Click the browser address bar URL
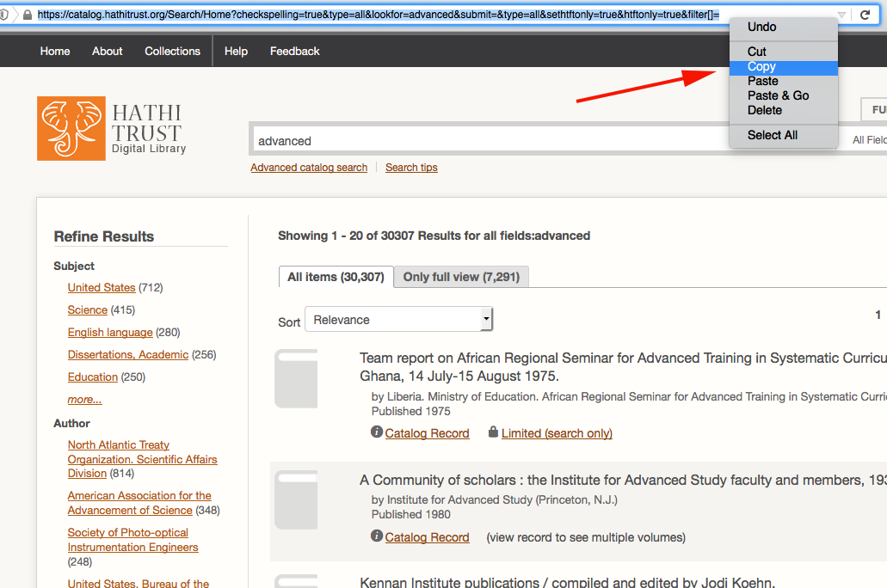The width and height of the screenshot is (887, 588). click(379, 15)
